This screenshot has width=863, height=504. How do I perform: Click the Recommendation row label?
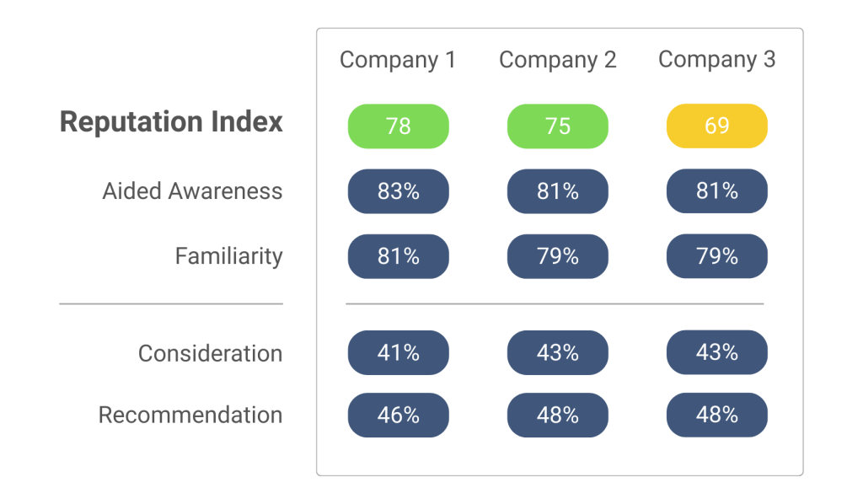tap(190, 415)
